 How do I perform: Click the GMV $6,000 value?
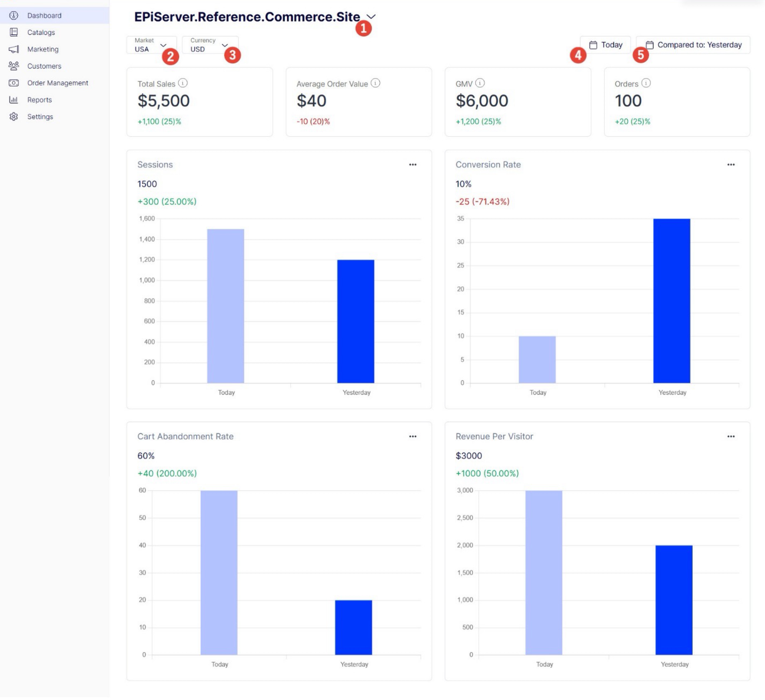pos(482,101)
